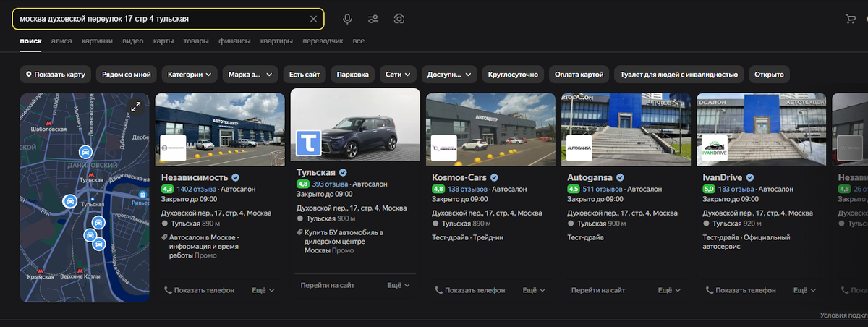Screen dimensions: 868x327
Task: Open the 138 отзывов reviews link
Action: pos(469,189)
